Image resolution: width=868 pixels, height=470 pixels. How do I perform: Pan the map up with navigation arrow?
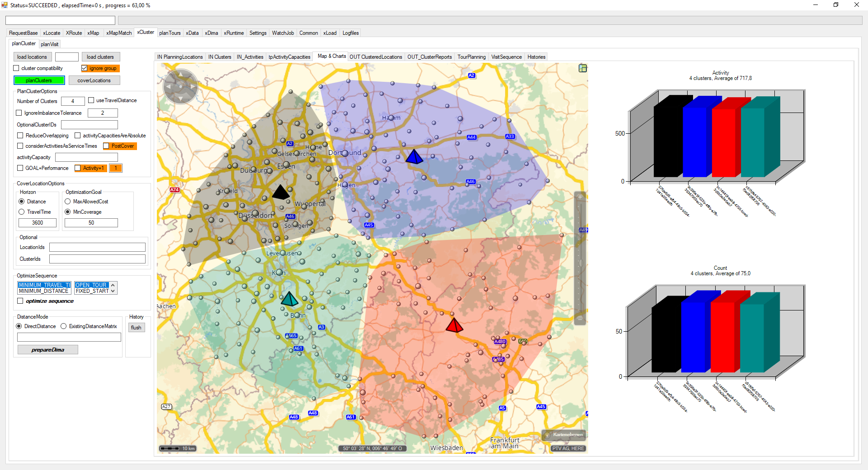click(x=180, y=75)
